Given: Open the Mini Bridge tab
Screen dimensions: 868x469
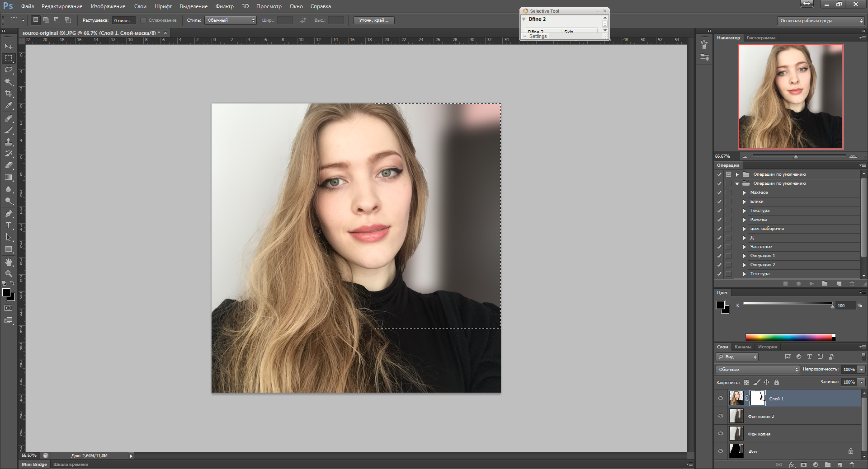Looking at the screenshot, I should (34, 464).
